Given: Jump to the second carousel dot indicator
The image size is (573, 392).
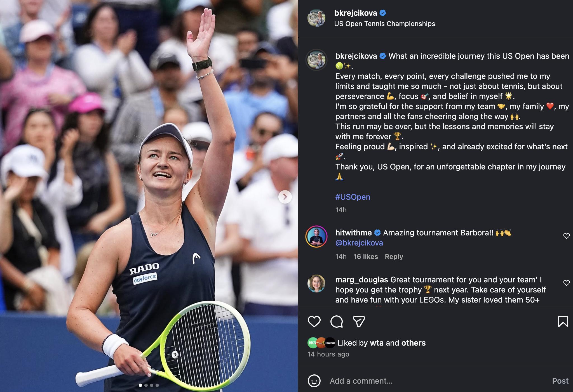Looking at the screenshot, I should pyautogui.click(x=146, y=385).
